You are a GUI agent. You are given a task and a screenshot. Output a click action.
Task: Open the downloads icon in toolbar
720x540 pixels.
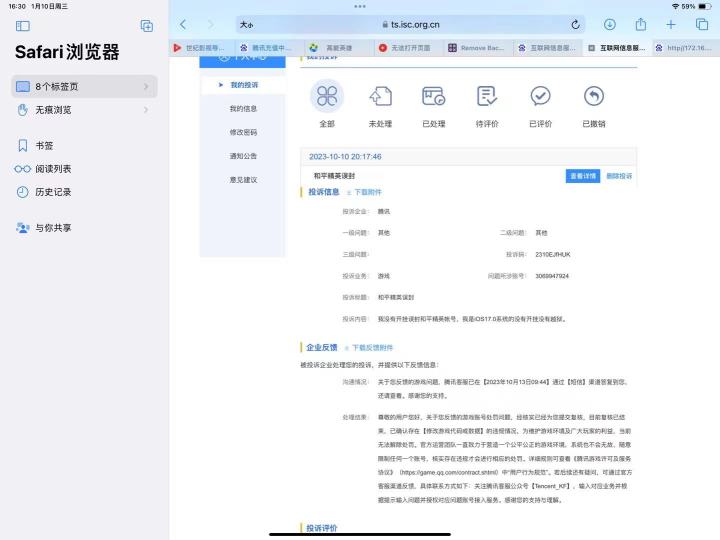tap(610, 24)
